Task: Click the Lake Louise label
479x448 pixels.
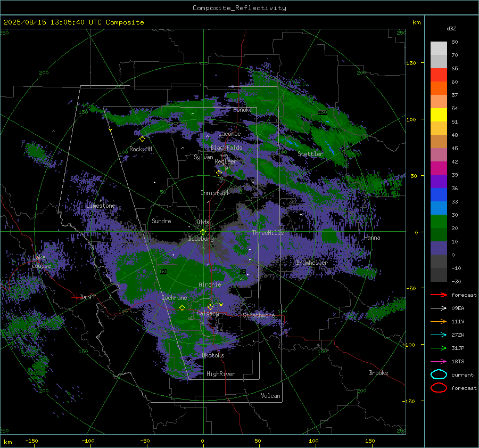Action: [x=41, y=262]
